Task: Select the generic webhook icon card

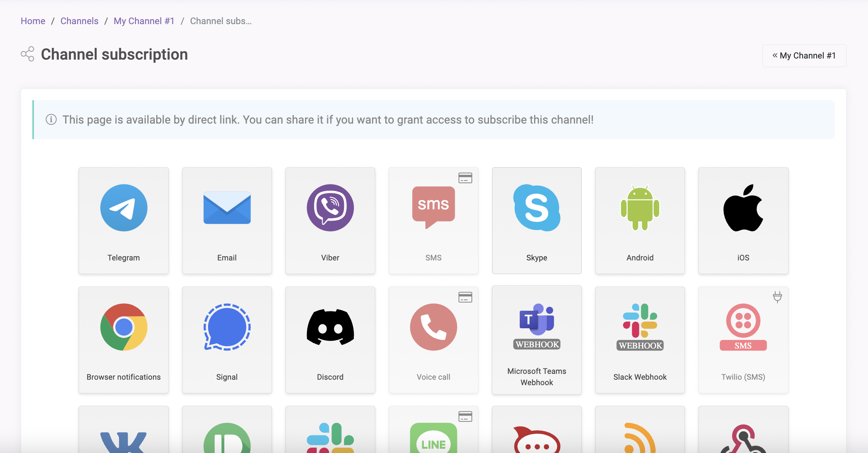Action: point(743,430)
